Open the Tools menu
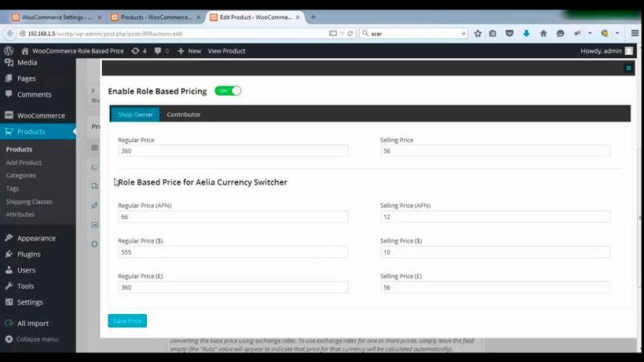644x362 pixels. click(25, 286)
